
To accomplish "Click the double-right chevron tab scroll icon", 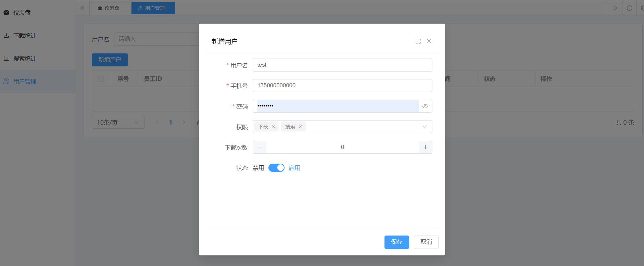I will click(615, 8).
